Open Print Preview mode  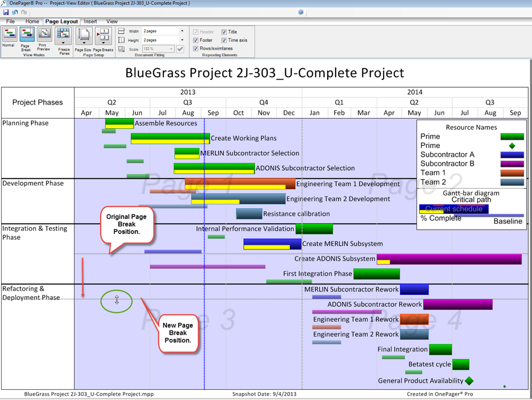44,39
